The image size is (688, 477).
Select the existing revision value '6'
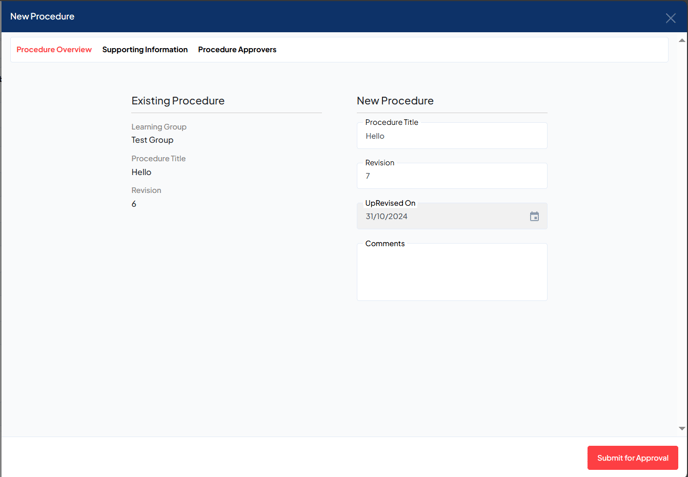click(134, 204)
